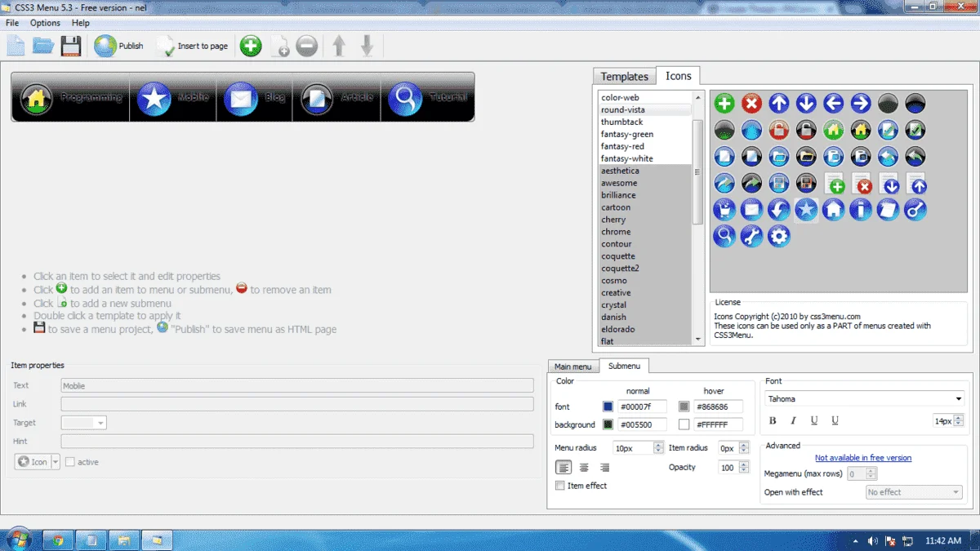
Task: Increase Menu radius with stepper
Action: (658, 445)
